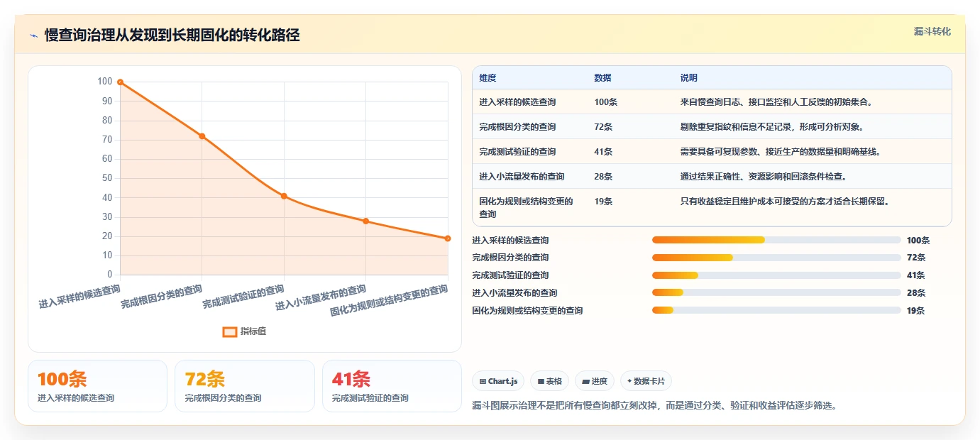
Task: Click the 41条 value in table
Action: (x=603, y=152)
